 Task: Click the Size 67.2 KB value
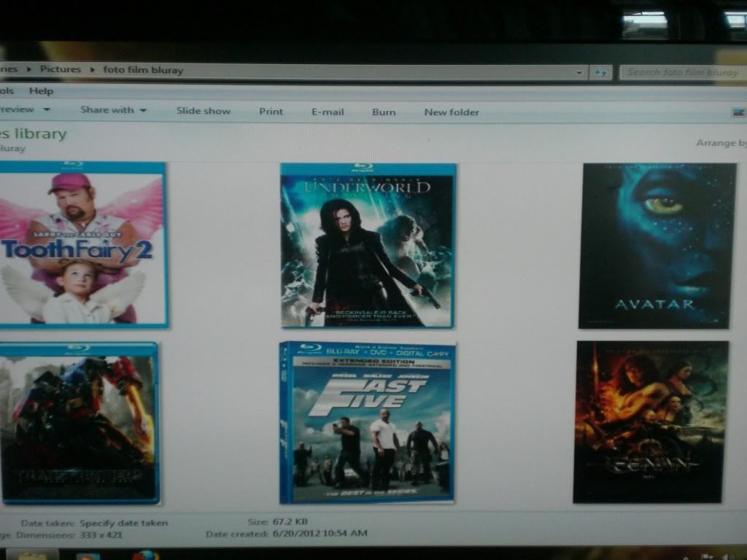click(290, 522)
